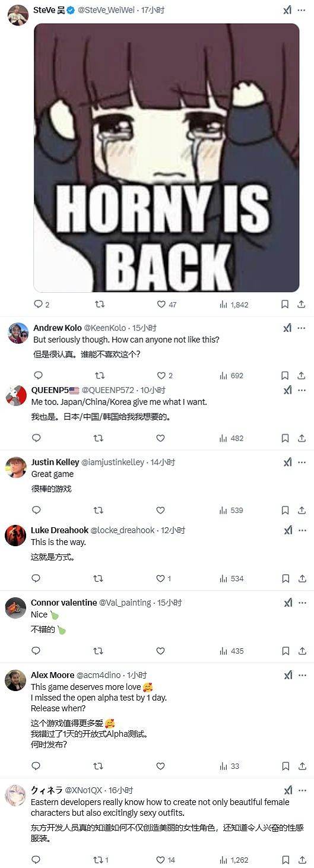Screen dimensions: 314x868
Task: Click QUEENP5's profile avatar
Action: coord(15,395)
